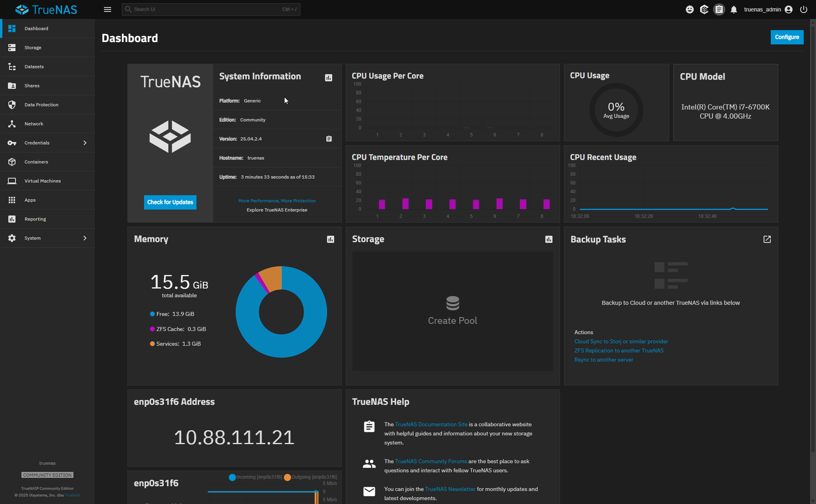Screen dimensions: 816x504
Task: View the Reporting page
Action: pyautogui.click(x=35, y=219)
